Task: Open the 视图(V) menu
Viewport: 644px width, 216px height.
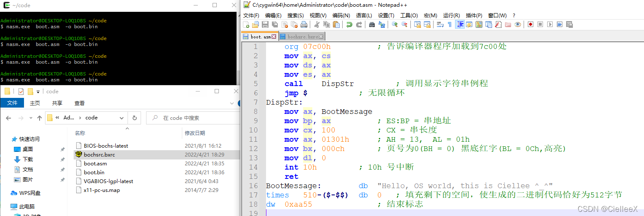Action: click(x=318, y=16)
